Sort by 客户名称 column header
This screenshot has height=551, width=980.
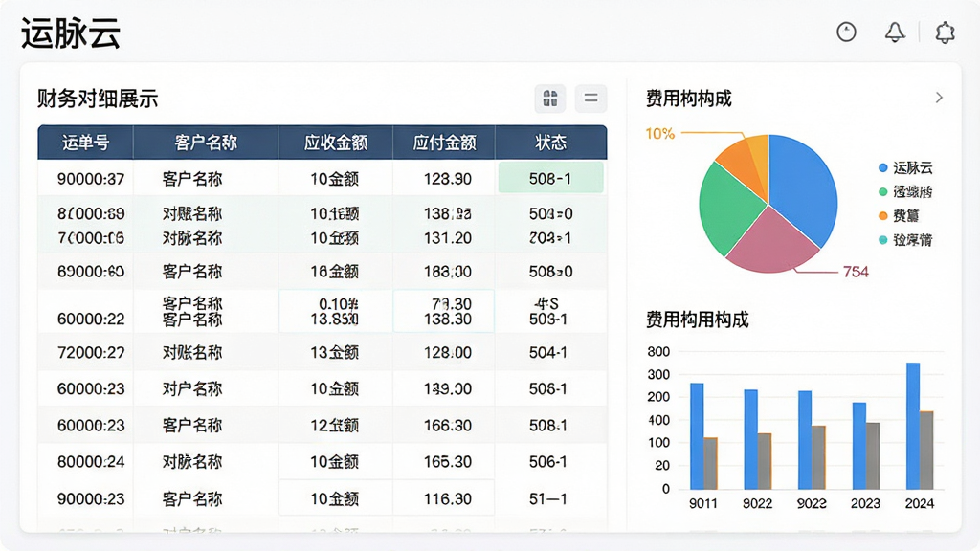click(206, 143)
